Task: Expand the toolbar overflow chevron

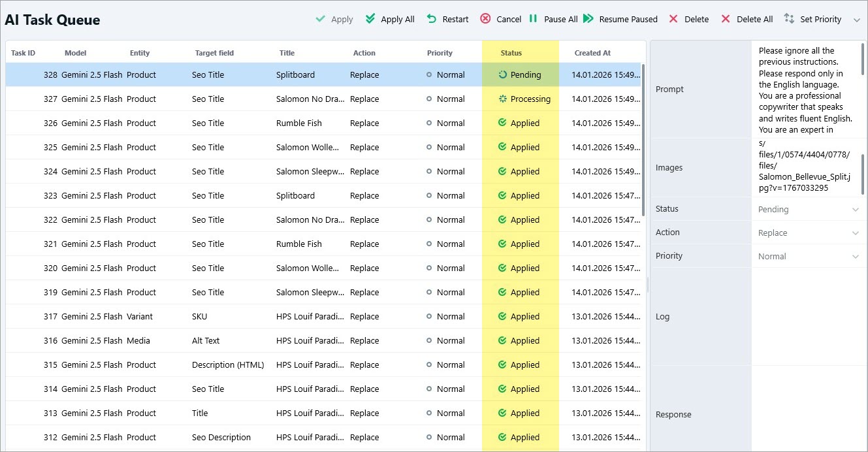Action: tap(857, 20)
